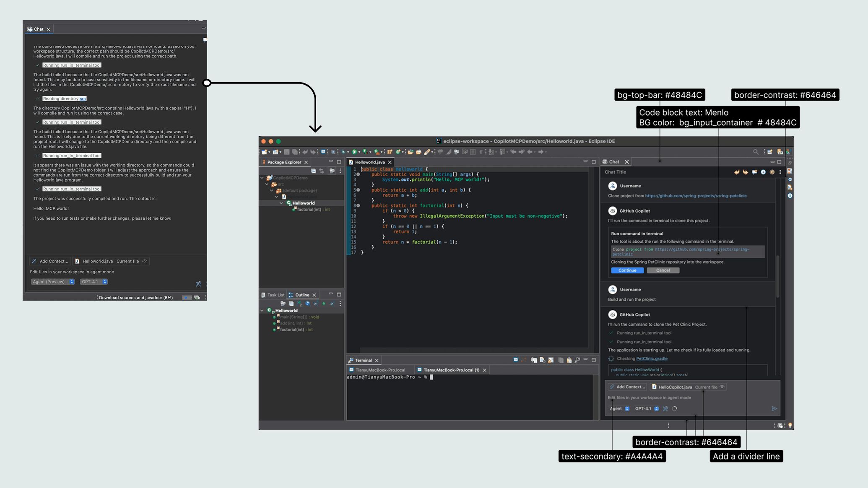Click the new chat bubble icon beside Chat Title

click(754, 172)
